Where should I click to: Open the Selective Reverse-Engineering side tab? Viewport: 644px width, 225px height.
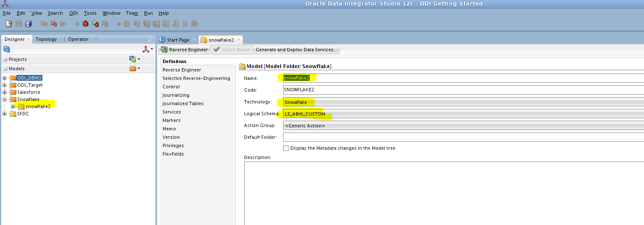(196, 78)
